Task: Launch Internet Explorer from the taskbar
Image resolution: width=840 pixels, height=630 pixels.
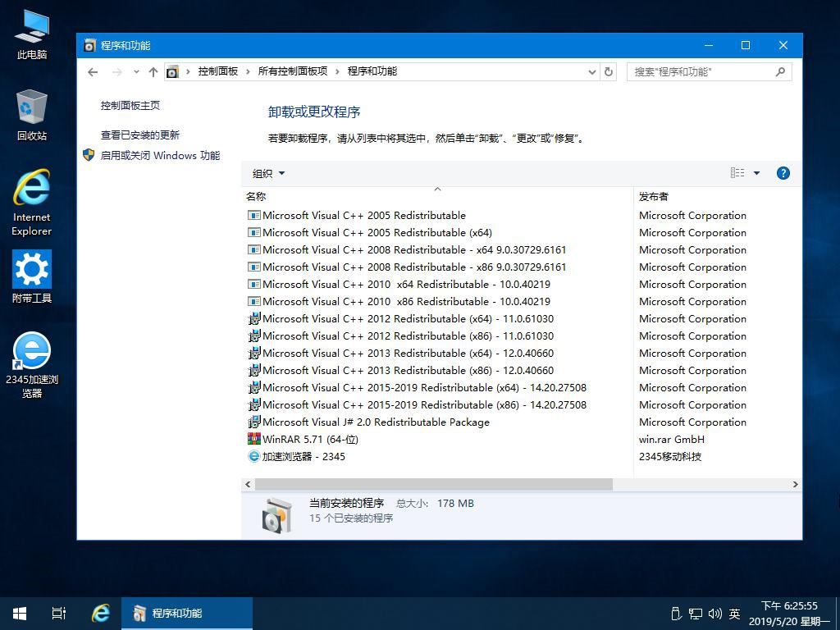Action: click(100, 614)
